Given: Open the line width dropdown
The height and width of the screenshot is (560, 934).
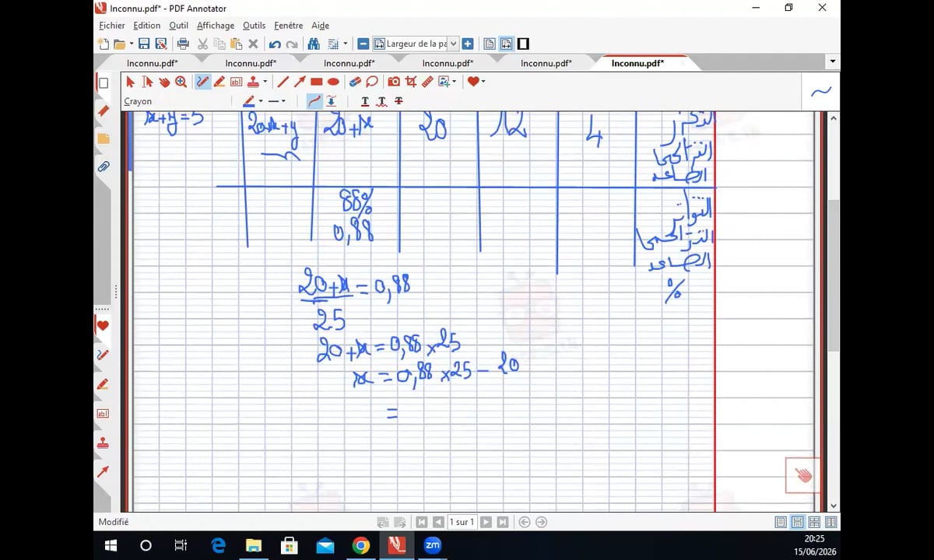Looking at the screenshot, I should coord(283,101).
